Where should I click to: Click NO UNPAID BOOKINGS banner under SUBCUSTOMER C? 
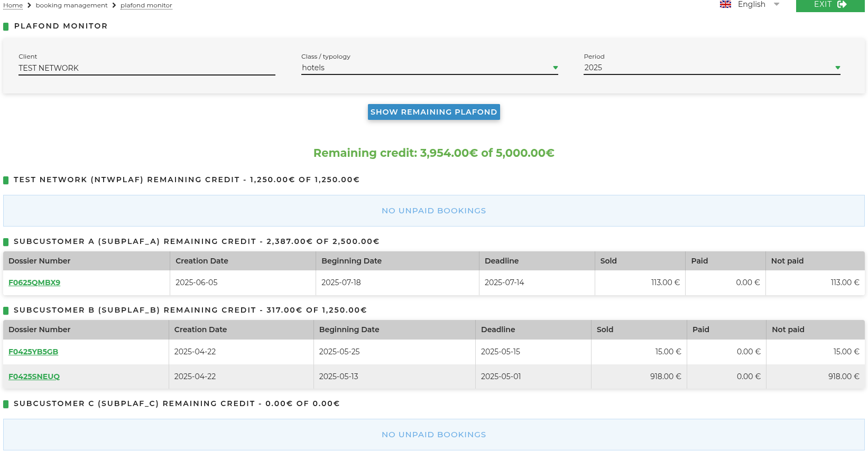[x=434, y=435]
